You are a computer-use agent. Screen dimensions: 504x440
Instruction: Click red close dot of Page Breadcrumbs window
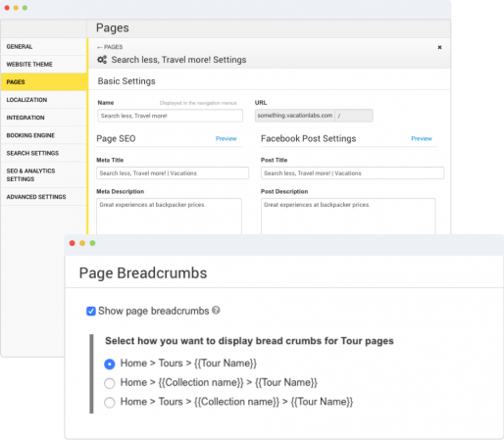(73, 243)
